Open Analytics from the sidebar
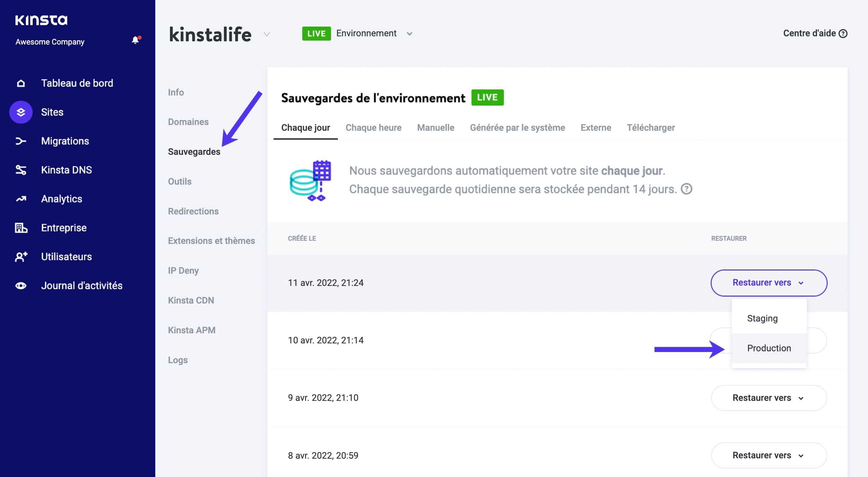This screenshot has height=477, width=868. 61,199
